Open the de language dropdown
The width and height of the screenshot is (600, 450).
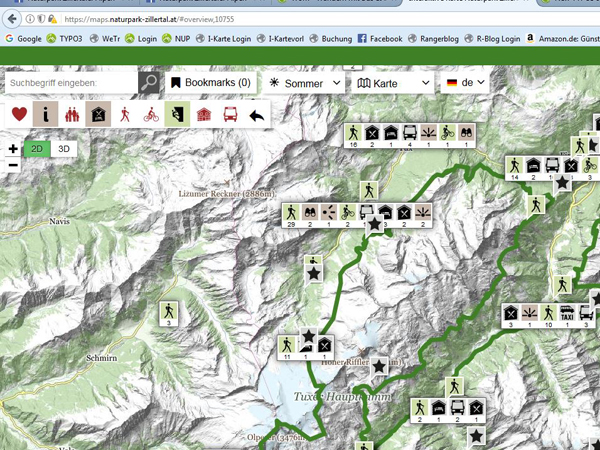[x=464, y=83]
